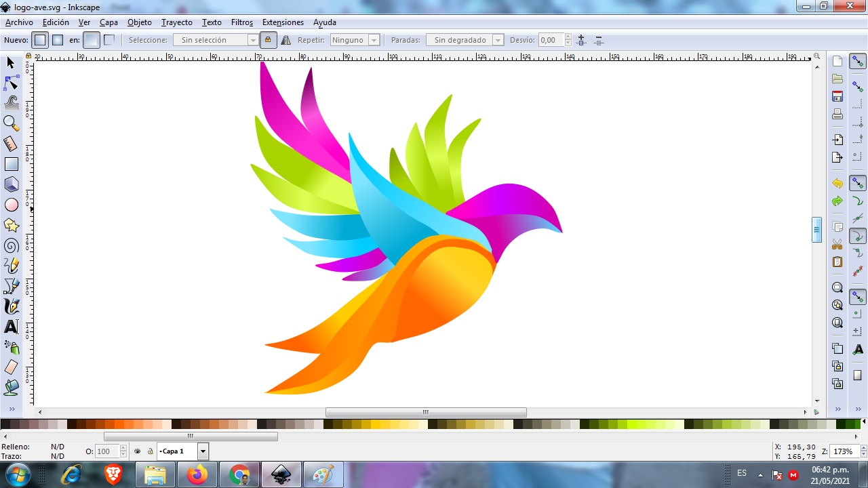Open the Trayecto menu
Screen dimensions: 868x488
tap(177, 22)
